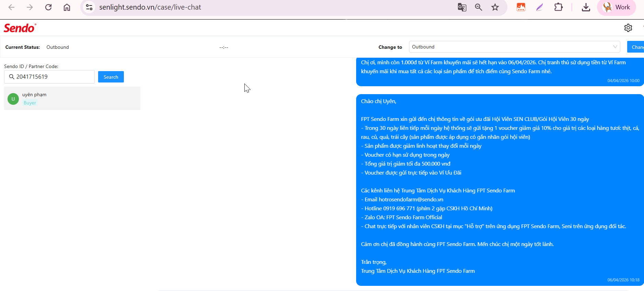Click the greeting 'Chào chị Uyên,'
644x291 pixels.
pos(378,101)
